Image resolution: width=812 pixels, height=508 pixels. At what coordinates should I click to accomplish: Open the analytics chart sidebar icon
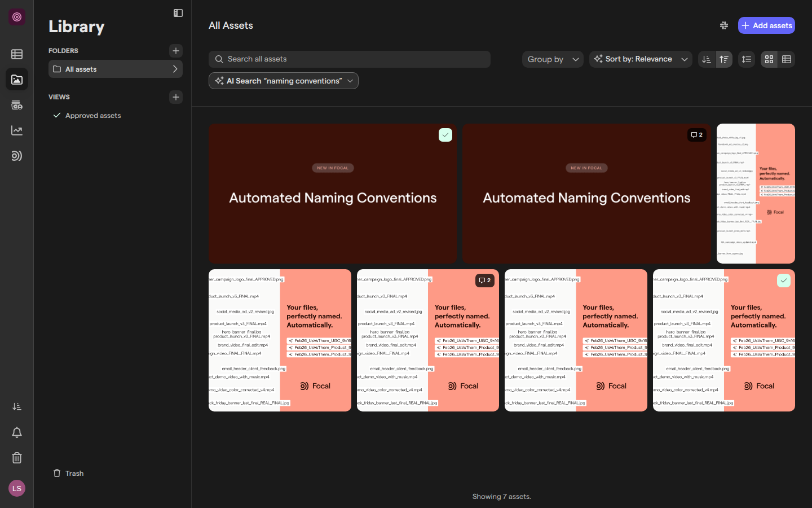point(17,130)
